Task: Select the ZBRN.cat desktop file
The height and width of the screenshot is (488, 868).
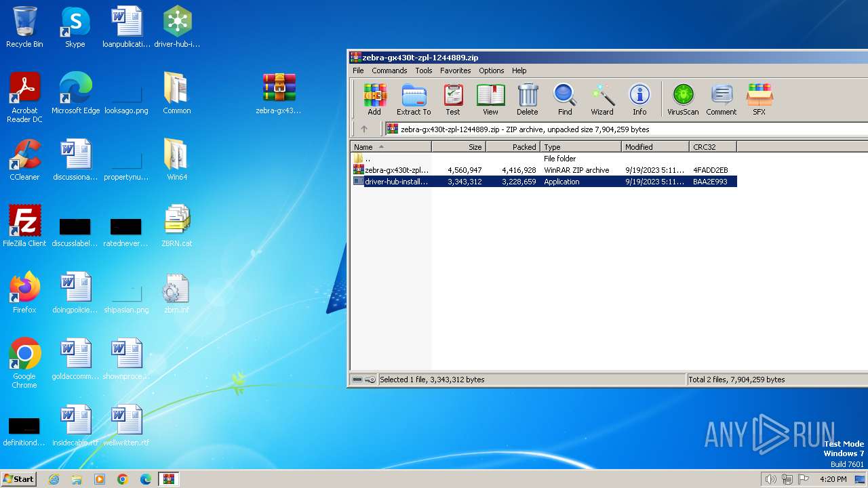Action: click(x=176, y=226)
